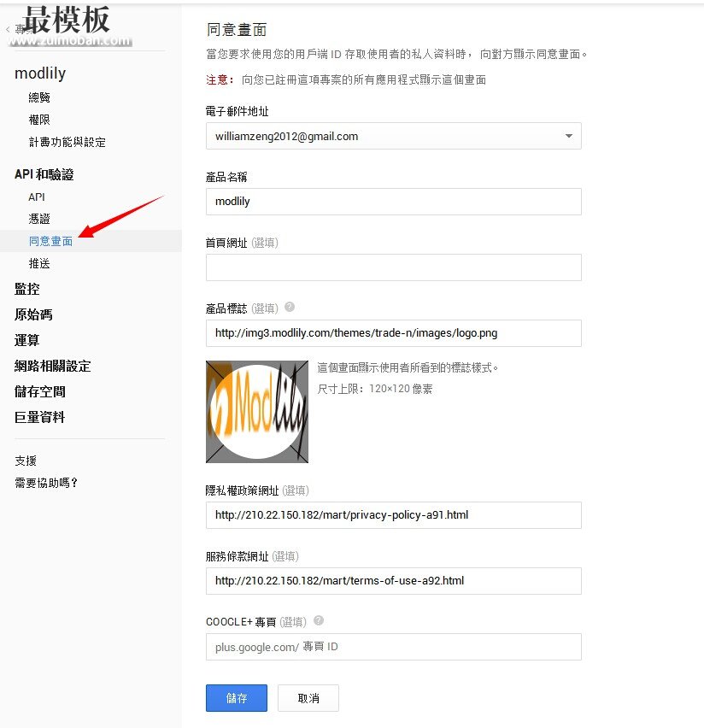Click the 隱私權政策網址 input field
The width and height of the screenshot is (704, 728).
(394, 515)
